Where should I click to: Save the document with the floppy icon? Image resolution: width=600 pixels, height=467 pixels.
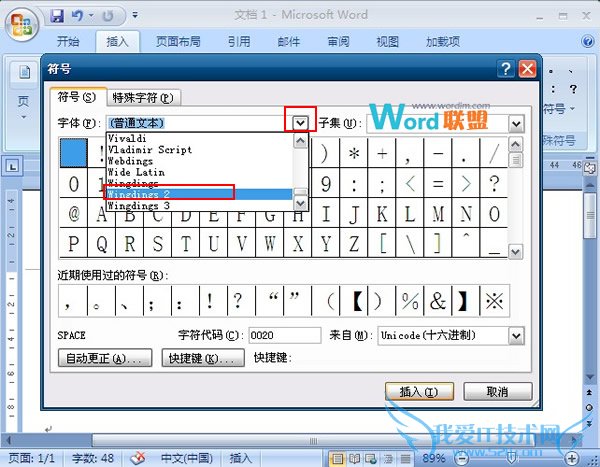[57, 16]
